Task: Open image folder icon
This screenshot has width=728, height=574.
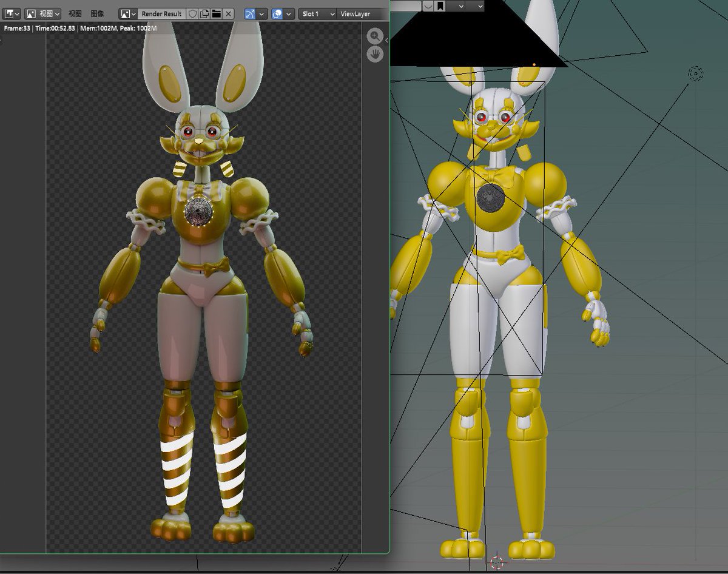Action: [216, 13]
